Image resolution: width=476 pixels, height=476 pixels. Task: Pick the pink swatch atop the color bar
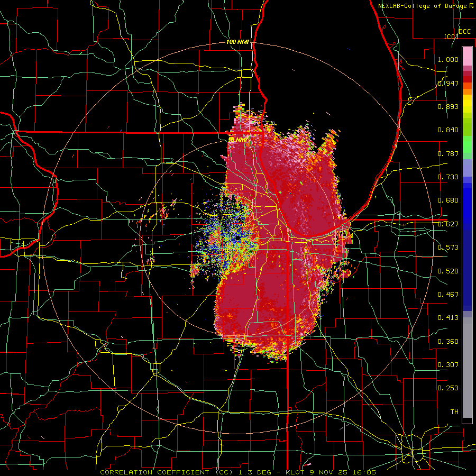coord(467,56)
